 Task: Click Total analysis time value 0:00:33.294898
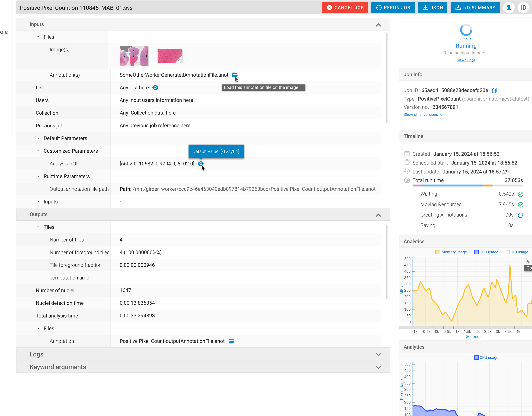pyautogui.click(x=137, y=316)
